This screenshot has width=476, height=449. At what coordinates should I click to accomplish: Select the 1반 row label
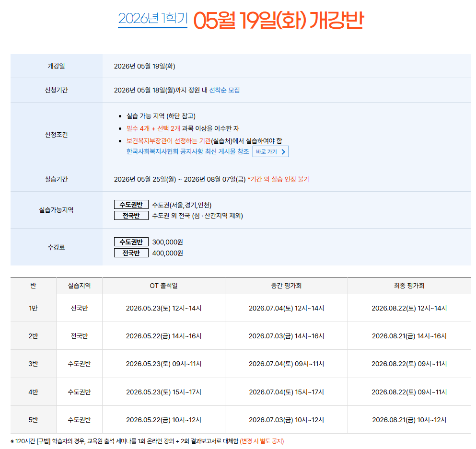coord(33,308)
